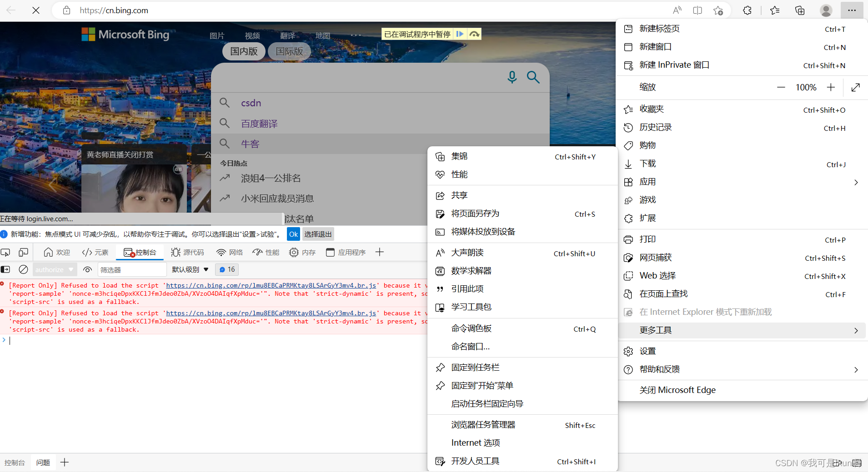Open first br.js script link in console
This screenshot has width=868, height=472.
pyautogui.click(x=271, y=285)
